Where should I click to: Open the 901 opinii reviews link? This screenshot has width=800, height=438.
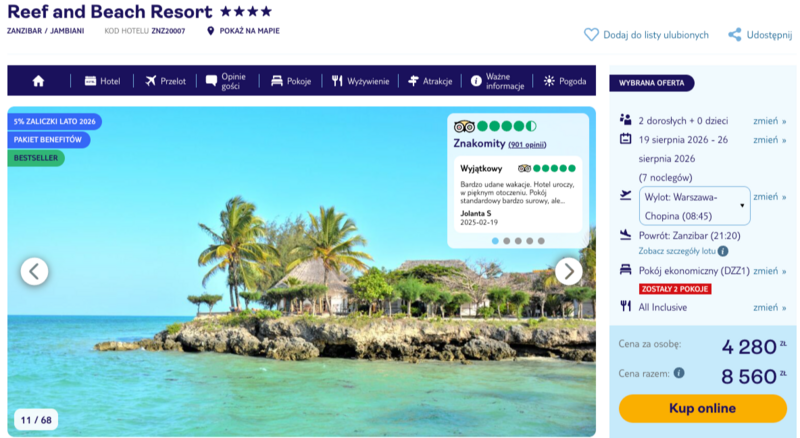[527, 145]
